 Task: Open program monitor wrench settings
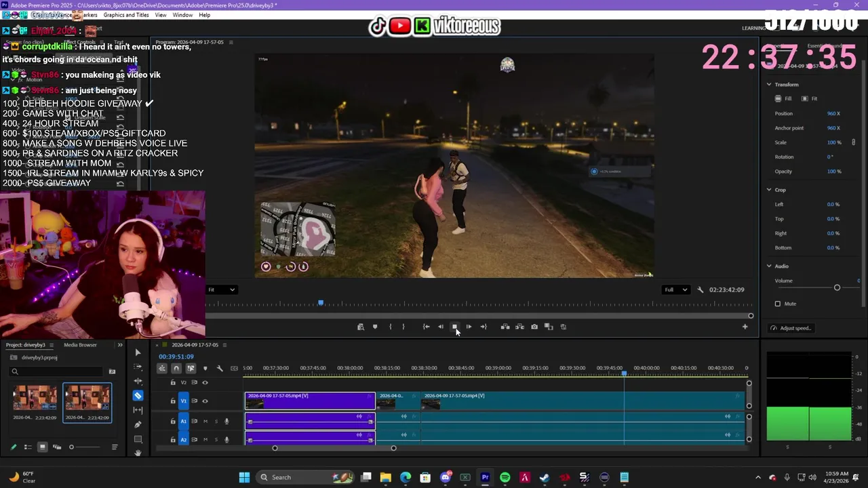pos(701,289)
